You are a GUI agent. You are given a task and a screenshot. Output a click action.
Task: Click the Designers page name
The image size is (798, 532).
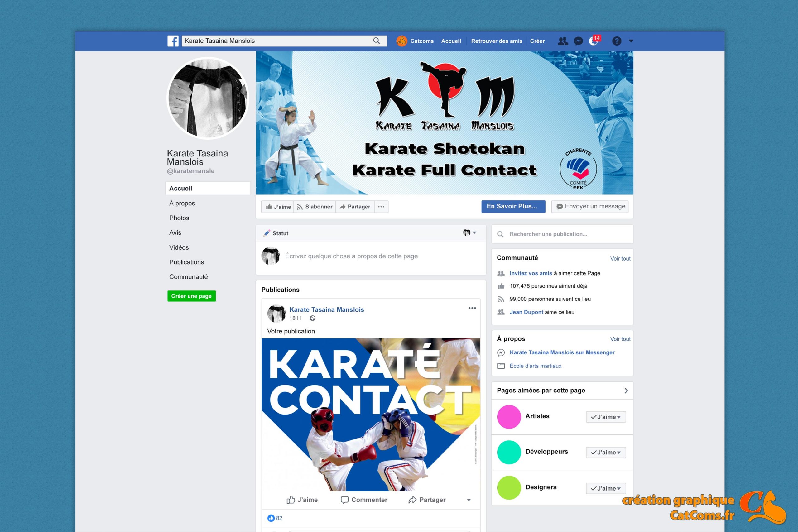541,487
